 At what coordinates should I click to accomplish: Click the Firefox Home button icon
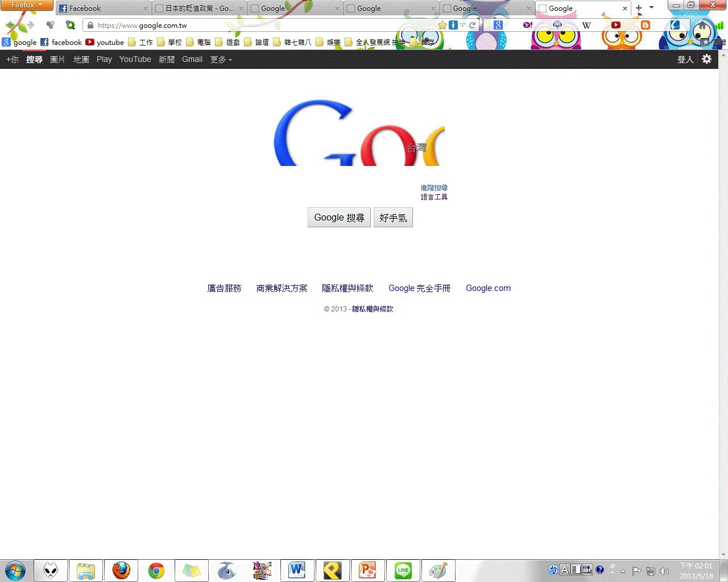(x=702, y=26)
